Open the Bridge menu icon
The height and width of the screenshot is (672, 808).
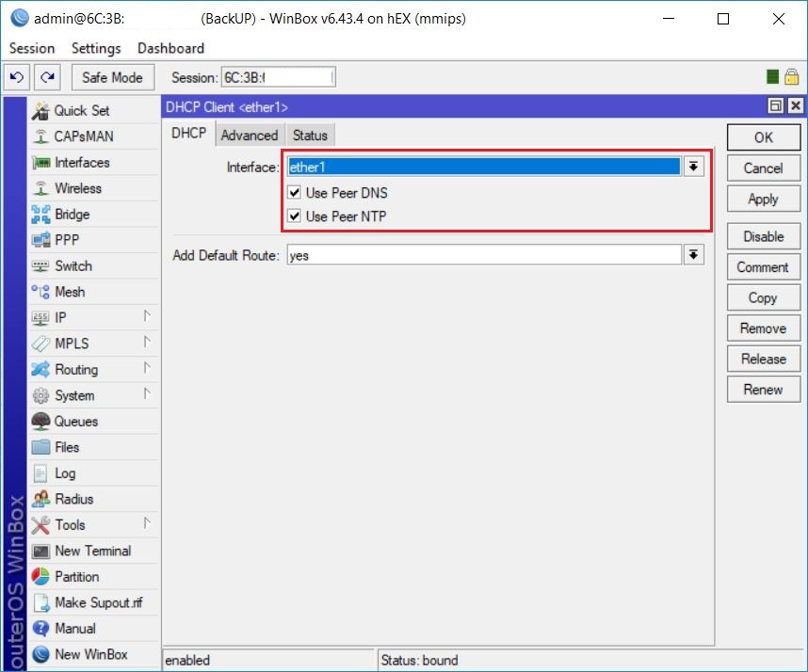(40, 215)
